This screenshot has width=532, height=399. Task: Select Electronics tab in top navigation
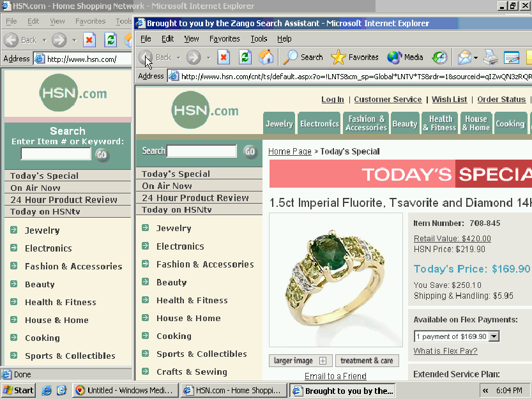(x=319, y=123)
